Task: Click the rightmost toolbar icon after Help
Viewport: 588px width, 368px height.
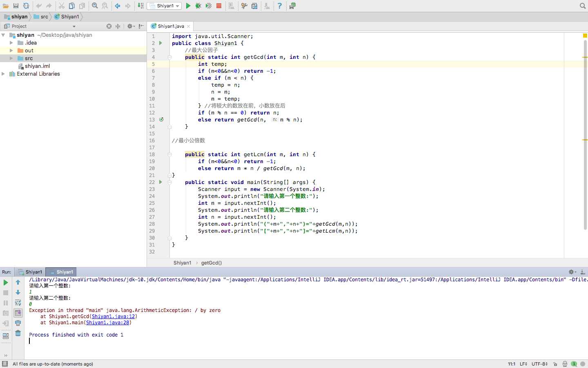Action: point(292,6)
